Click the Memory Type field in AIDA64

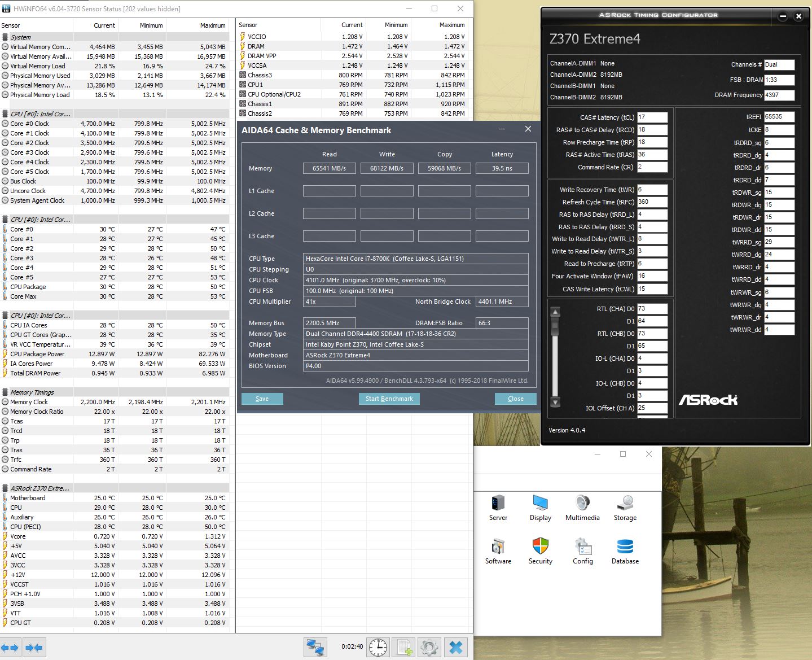(x=415, y=334)
